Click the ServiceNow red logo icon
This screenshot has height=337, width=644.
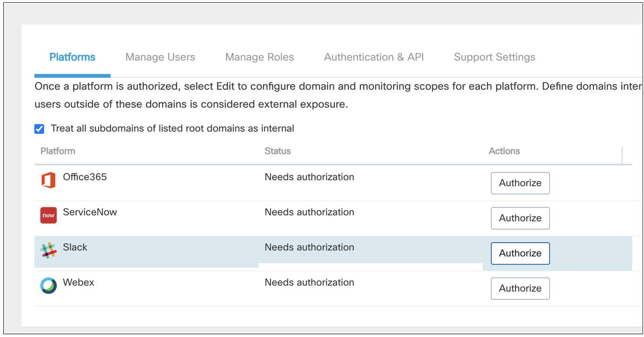pyautogui.click(x=48, y=215)
